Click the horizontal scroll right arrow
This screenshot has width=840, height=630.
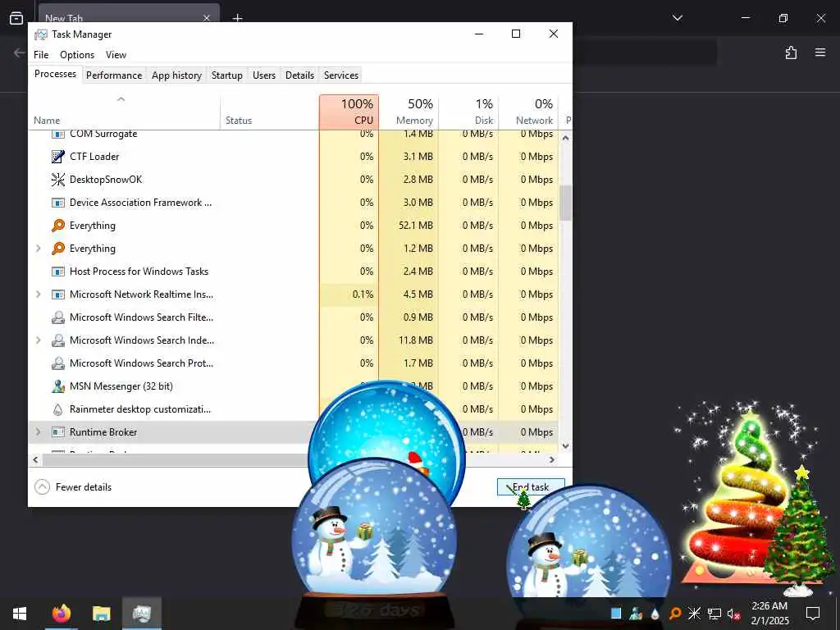[552, 459]
